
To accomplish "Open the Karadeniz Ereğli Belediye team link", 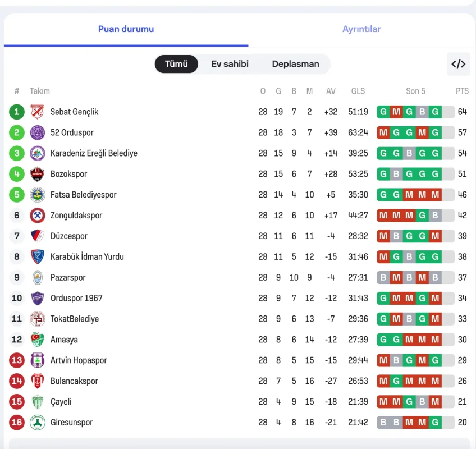I will [x=94, y=153].
